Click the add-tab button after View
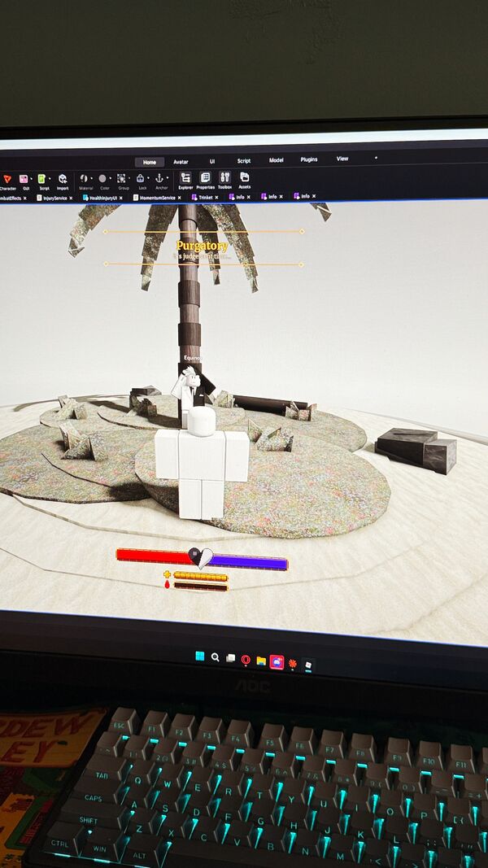 376,158
